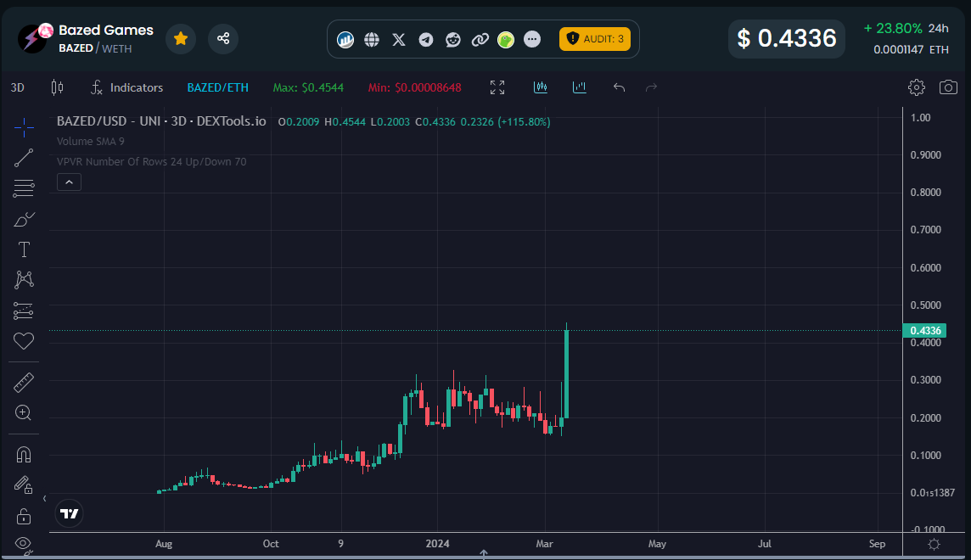The image size is (971, 560).
Task: Click the VPVR indicator legend
Action: click(152, 161)
